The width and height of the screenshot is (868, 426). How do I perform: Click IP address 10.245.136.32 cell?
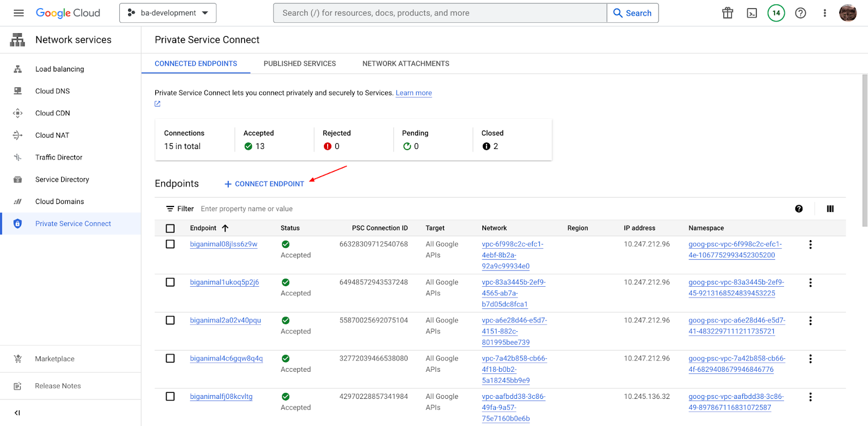647,397
